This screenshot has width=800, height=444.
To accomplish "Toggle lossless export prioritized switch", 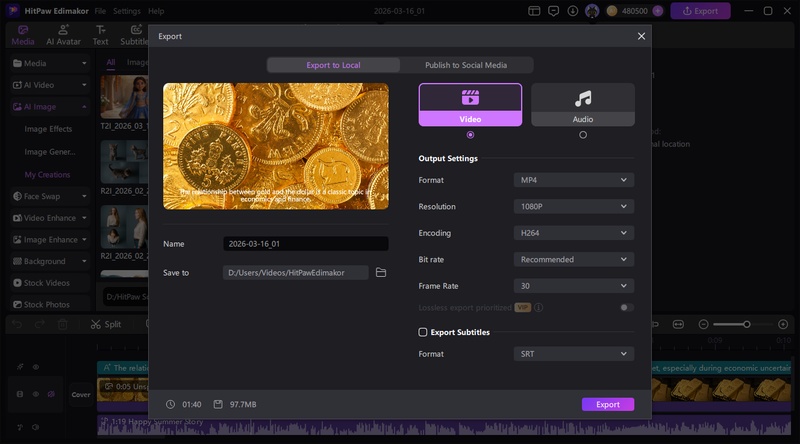I will click(626, 308).
